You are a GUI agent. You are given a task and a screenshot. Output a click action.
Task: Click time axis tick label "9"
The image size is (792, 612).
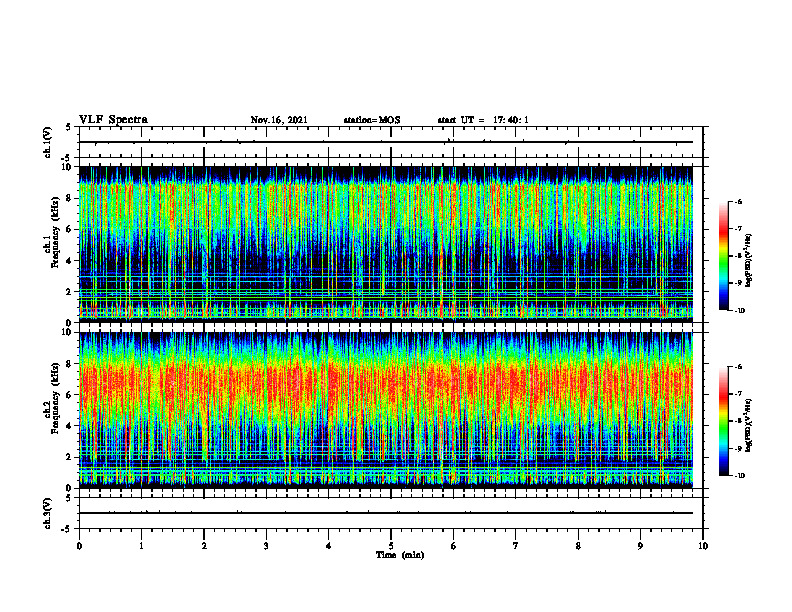[640, 546]
